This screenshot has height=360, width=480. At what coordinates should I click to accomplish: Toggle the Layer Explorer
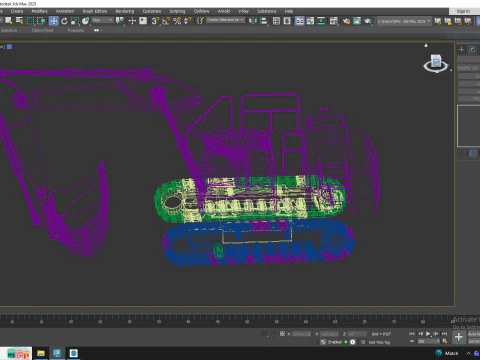pyautogui.click(x=287, y=21)
